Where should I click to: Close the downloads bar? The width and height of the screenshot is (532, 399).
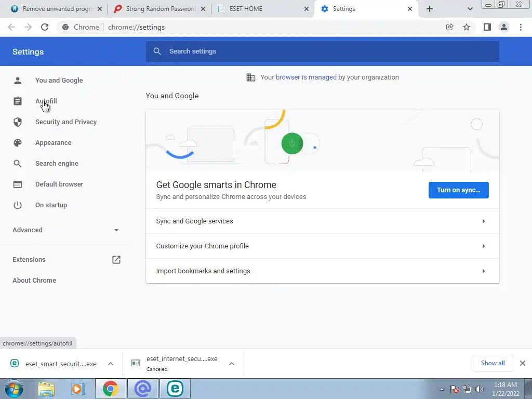(x=523, y=363)
